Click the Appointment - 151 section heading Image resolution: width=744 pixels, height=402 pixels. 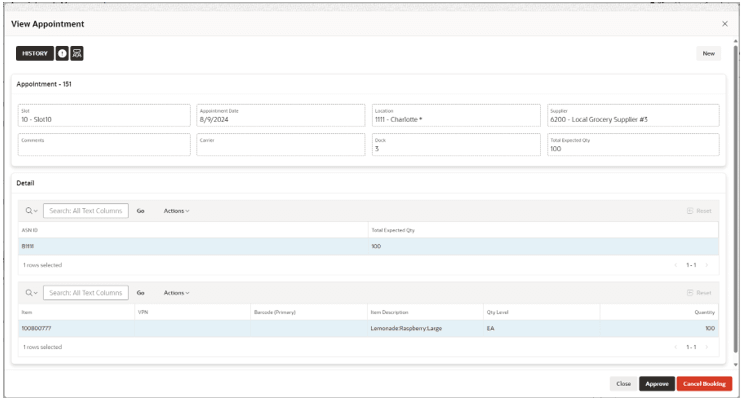[44, 84]
